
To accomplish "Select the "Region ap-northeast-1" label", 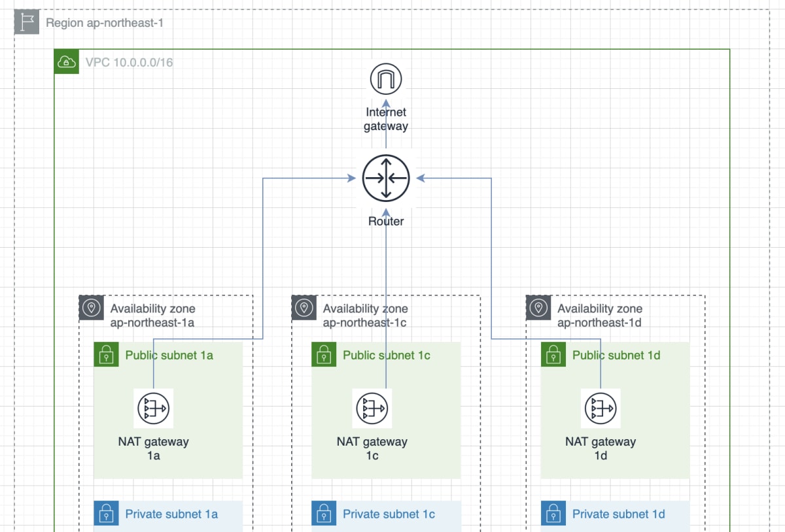I will [104, 23].
